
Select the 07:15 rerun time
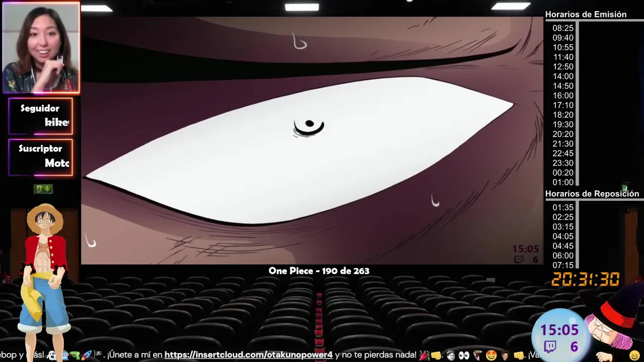[x=563, y=265]
